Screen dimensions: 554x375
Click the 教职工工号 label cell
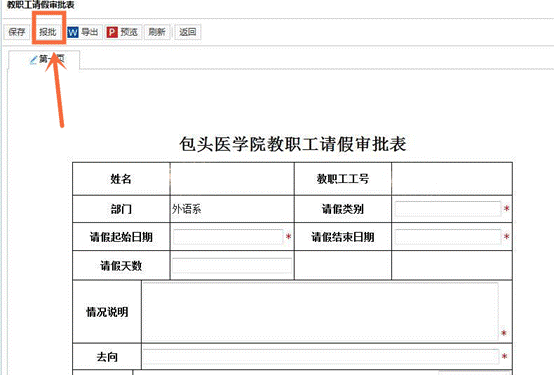(x=343, y=179)
